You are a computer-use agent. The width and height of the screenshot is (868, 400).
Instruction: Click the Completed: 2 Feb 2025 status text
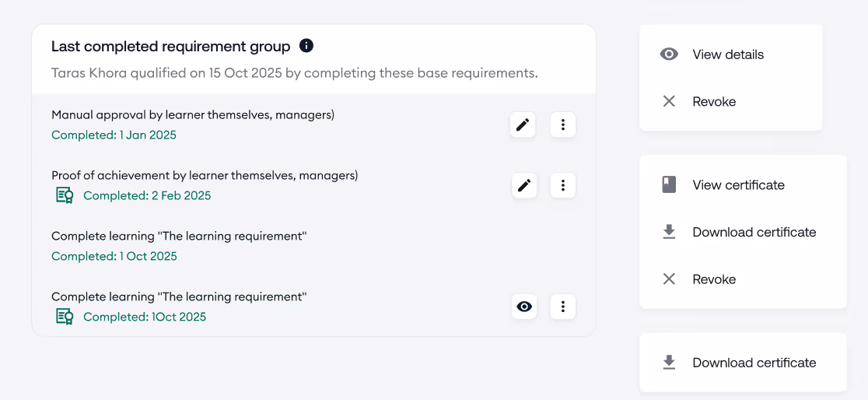pyautogui.click(x=147, y=195)
